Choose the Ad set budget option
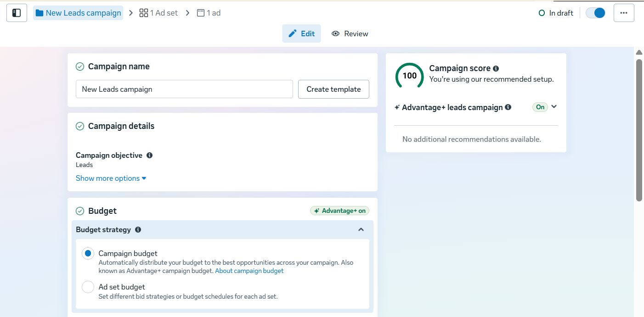 tap(88, 287)
